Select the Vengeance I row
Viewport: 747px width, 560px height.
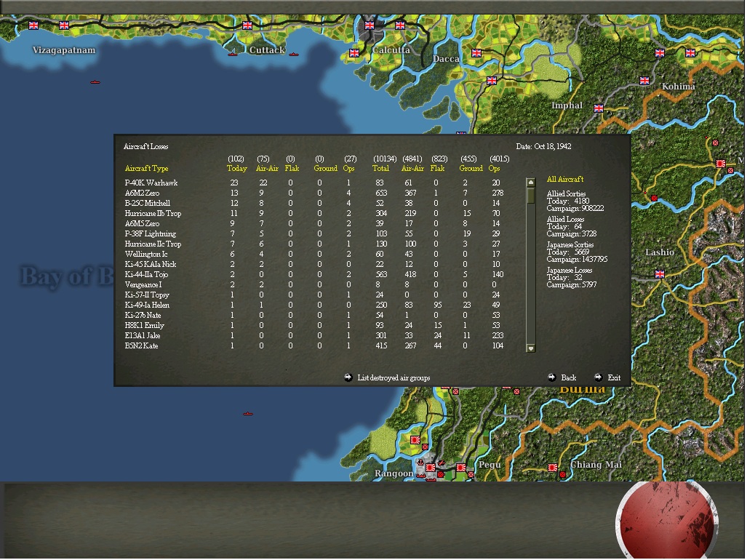point(314,285)
